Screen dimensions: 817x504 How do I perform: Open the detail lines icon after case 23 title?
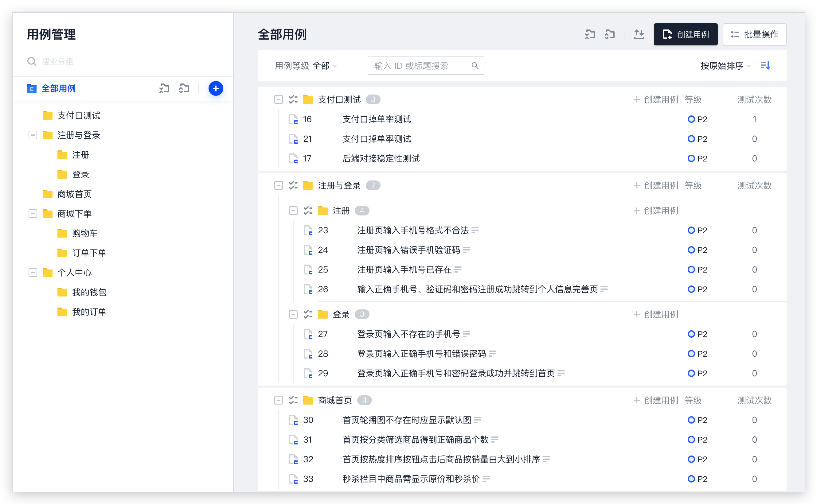pos(475,230)
